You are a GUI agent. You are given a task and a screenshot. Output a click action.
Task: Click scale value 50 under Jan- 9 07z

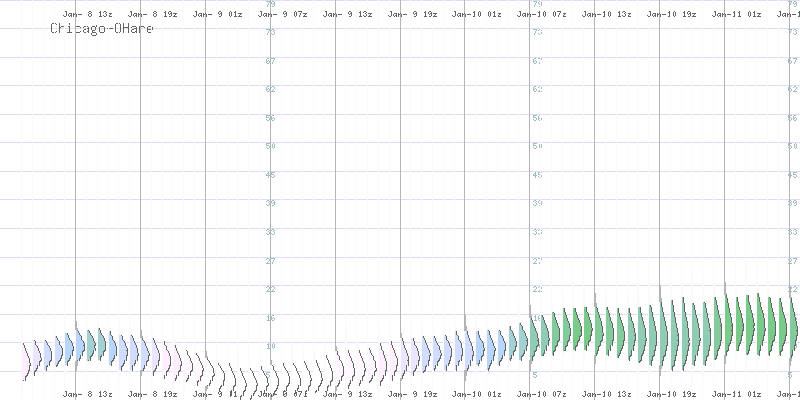click(x=270, y=147)
